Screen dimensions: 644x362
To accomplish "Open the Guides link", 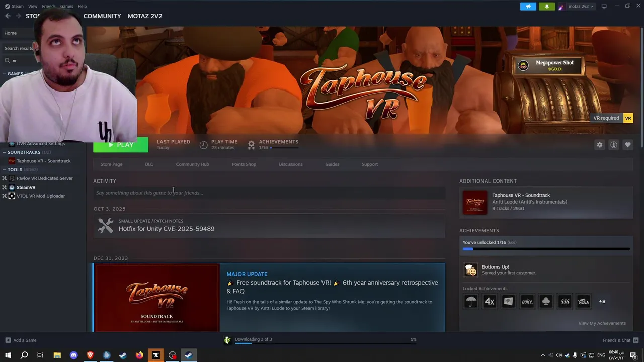I will 332,164.
